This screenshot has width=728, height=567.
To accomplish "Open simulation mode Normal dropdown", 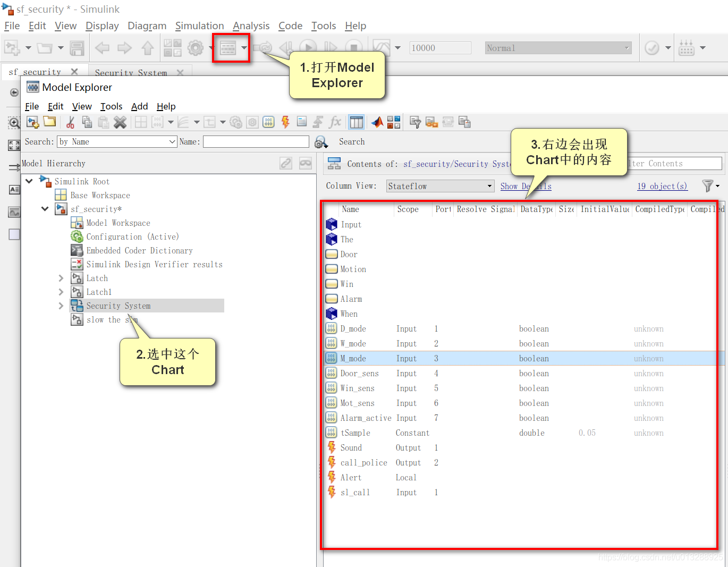I will [x=558, y=48].
